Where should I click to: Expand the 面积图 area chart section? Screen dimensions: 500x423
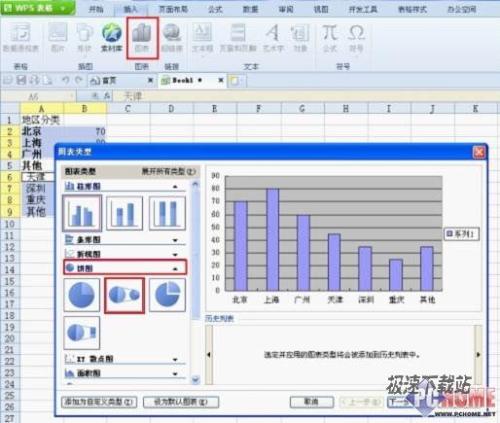pyautogui.click(x=175, y=374)
